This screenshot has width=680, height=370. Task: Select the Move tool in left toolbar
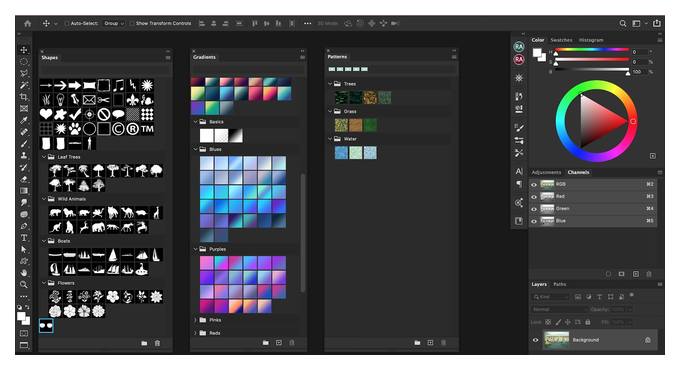tap(24, 50)
